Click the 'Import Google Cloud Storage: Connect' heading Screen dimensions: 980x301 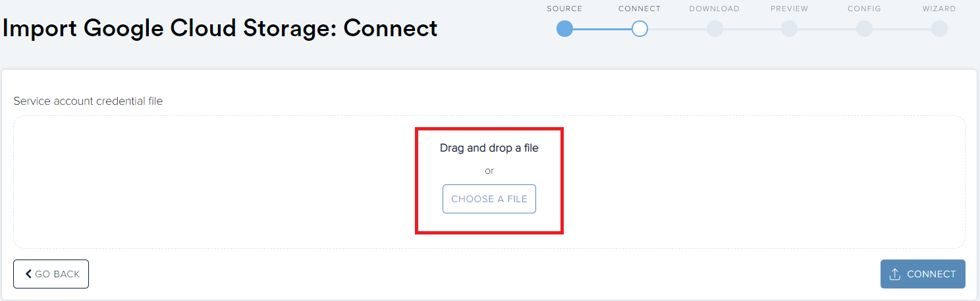[221, 29]
